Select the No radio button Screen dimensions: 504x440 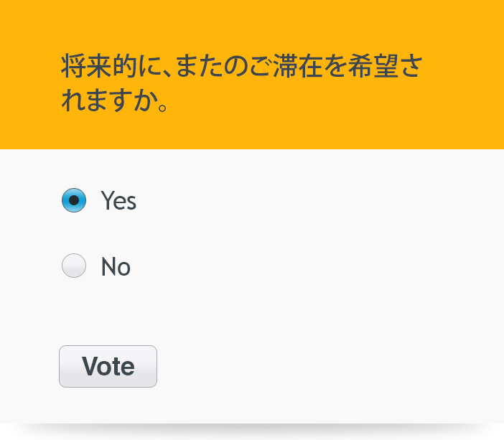[x=74, y=266]
